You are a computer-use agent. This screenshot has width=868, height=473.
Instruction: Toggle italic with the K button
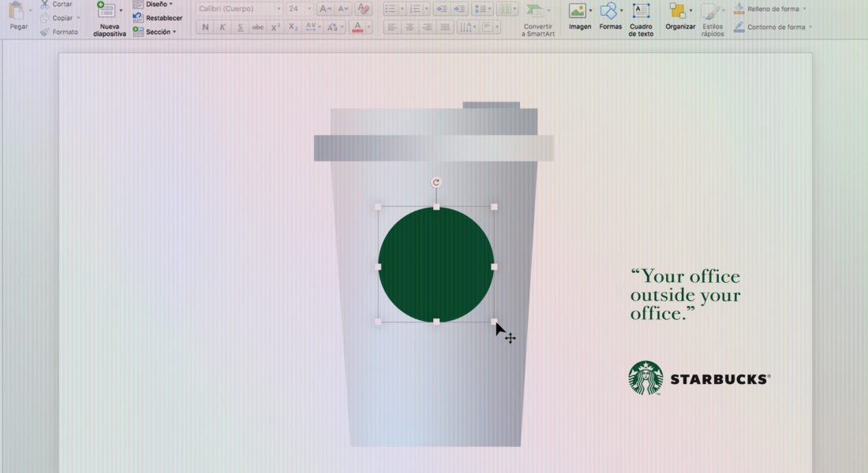tap(223, 27)
